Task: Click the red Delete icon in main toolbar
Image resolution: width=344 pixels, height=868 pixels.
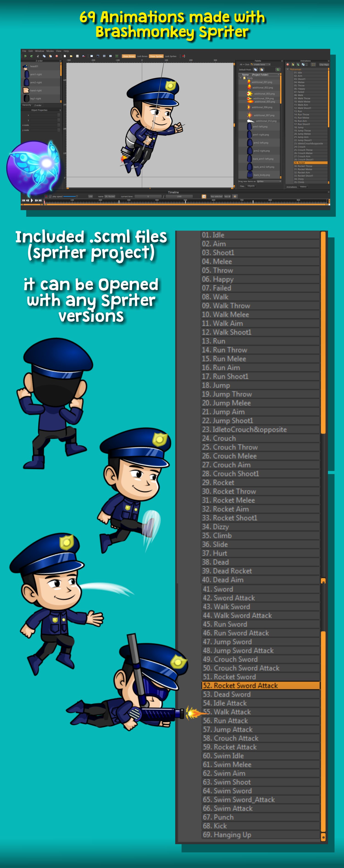Action: coord(57,56)
